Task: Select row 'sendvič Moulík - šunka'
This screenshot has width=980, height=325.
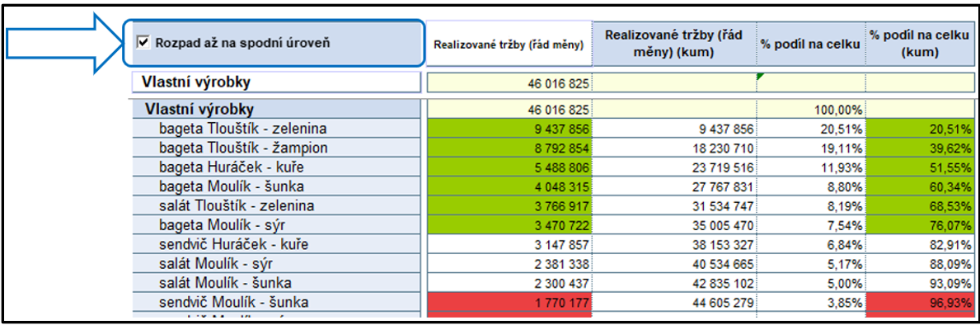Action: 275,303
